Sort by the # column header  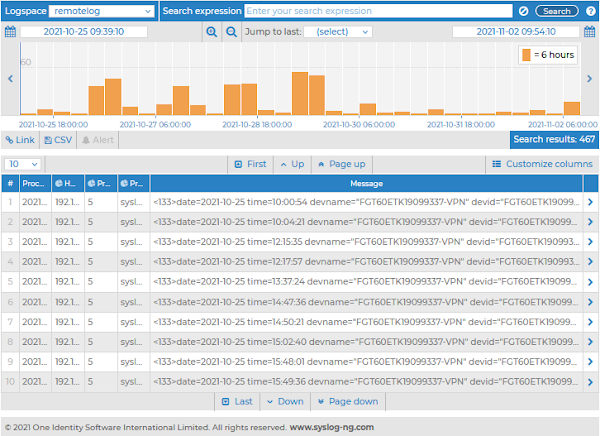10,184
